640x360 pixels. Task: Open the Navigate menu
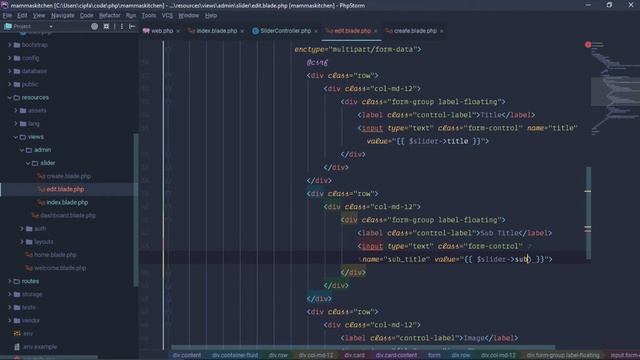(62, 16)
